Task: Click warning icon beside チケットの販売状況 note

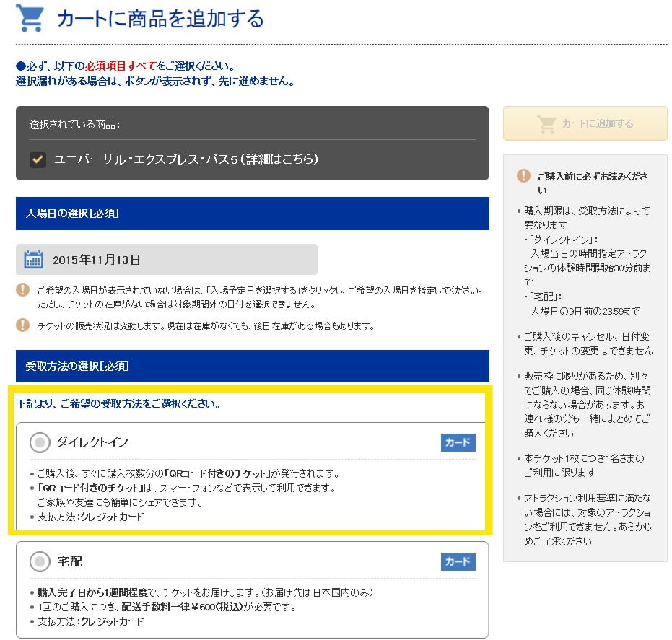Action: [23, 325]
